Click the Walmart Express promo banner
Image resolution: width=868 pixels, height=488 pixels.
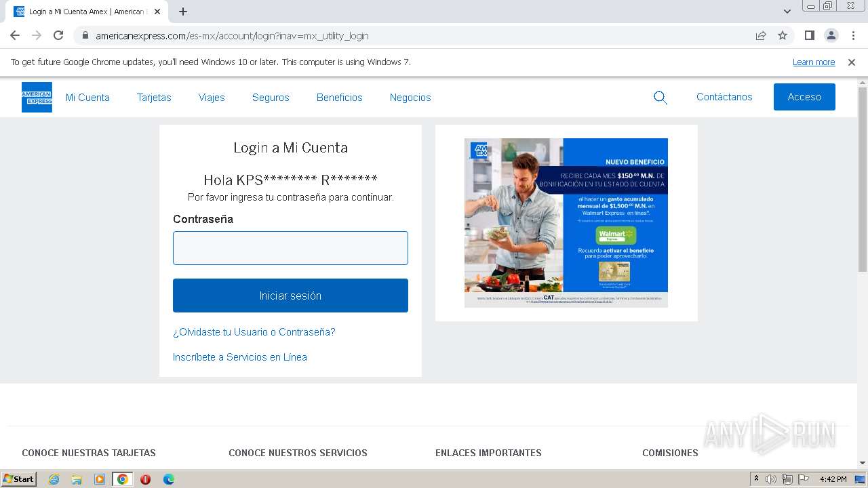pos(566,223)
